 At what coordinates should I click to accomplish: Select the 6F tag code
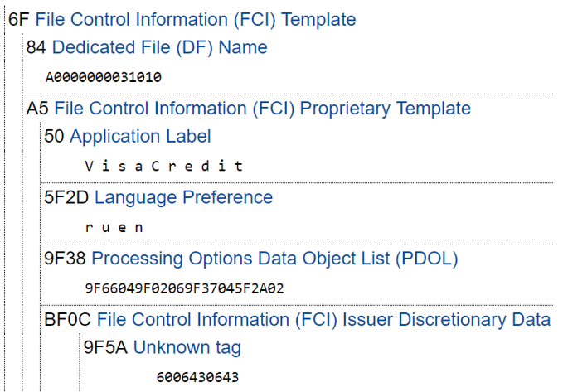(x=18, y=19)
